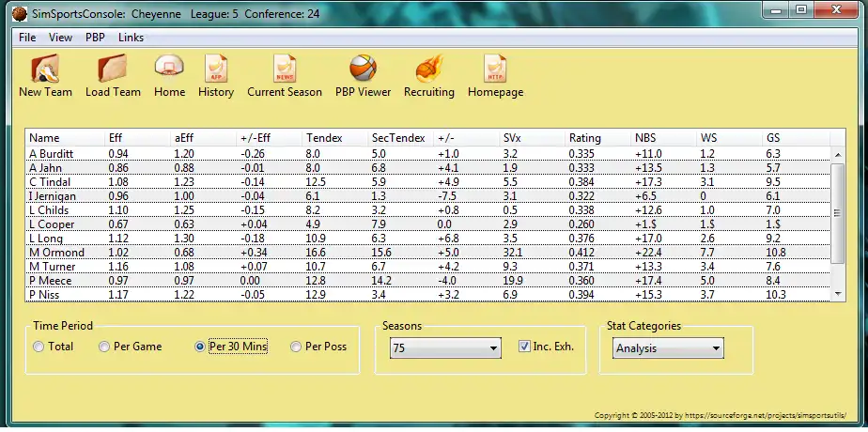Screen dimensions: 868x432
Task: Click the table vertical scrollbar thumb
Action: click(838, 213)
